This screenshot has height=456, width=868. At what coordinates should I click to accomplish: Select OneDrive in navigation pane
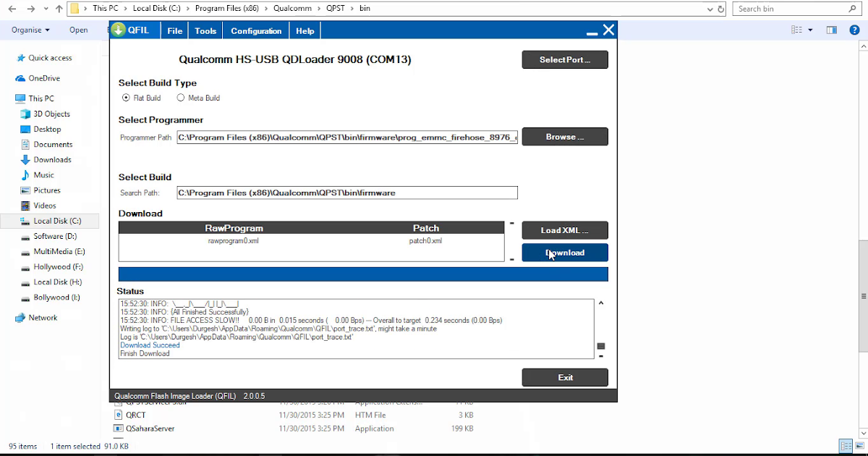pos(44,78)
